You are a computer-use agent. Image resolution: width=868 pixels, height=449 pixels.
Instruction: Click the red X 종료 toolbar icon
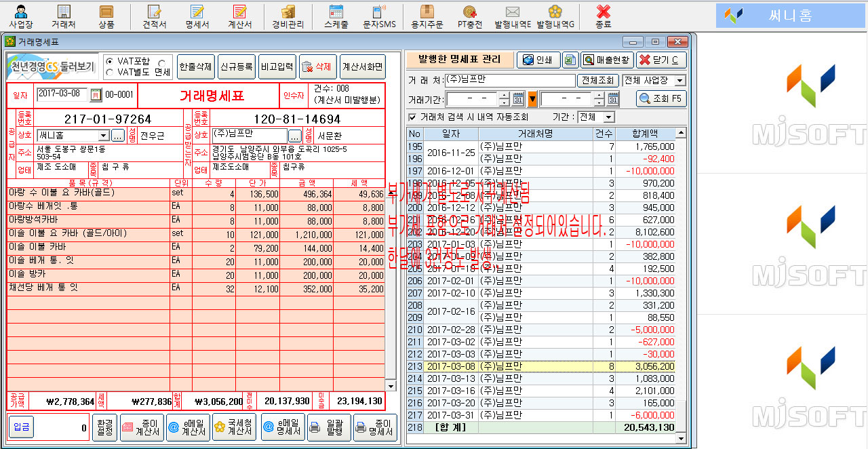pyautogui.click(x=603, y=16)
